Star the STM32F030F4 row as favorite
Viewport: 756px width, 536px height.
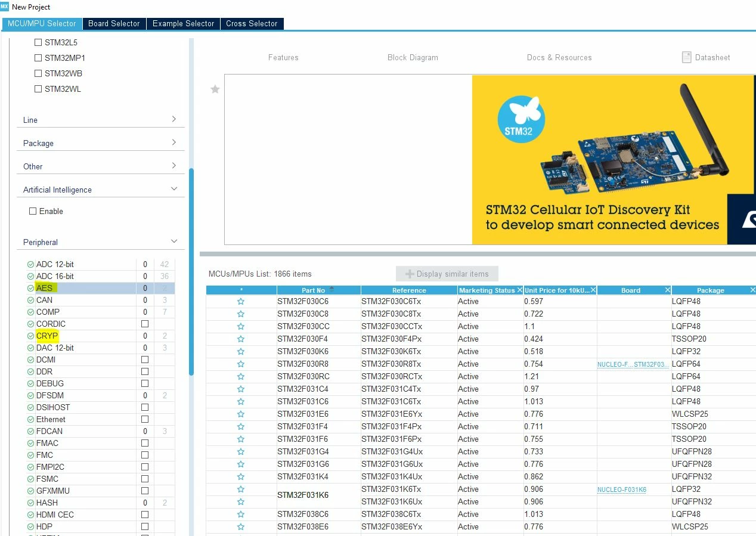coord(241,339)
